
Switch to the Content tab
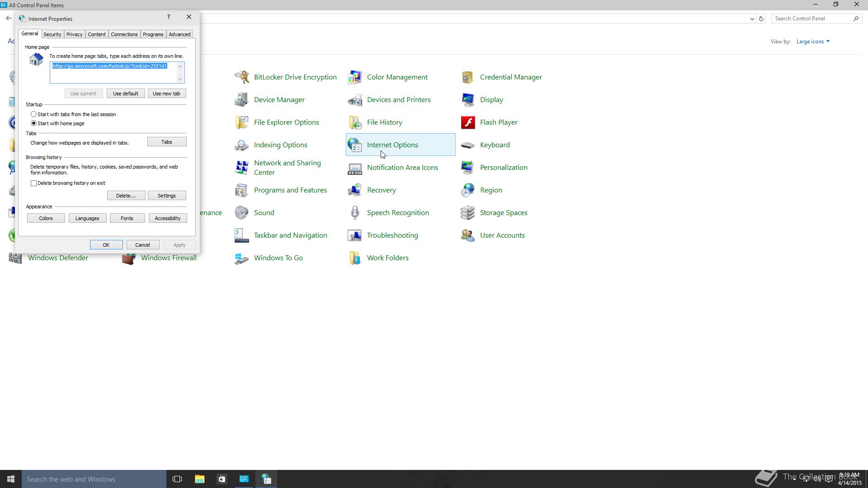(x=97, y=34)
